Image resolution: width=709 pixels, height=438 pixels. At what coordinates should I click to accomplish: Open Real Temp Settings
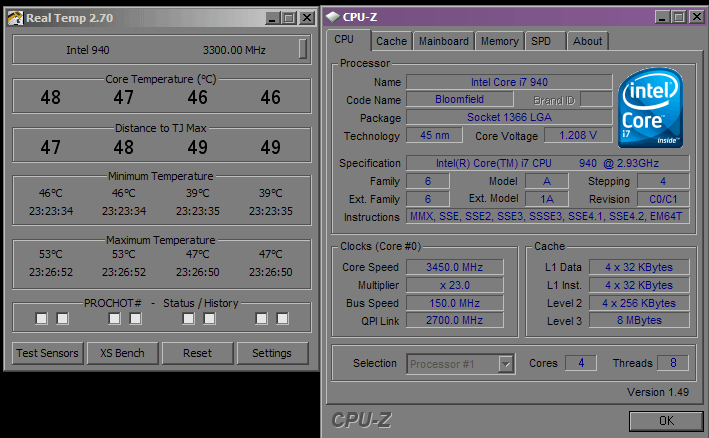[272, 353]
